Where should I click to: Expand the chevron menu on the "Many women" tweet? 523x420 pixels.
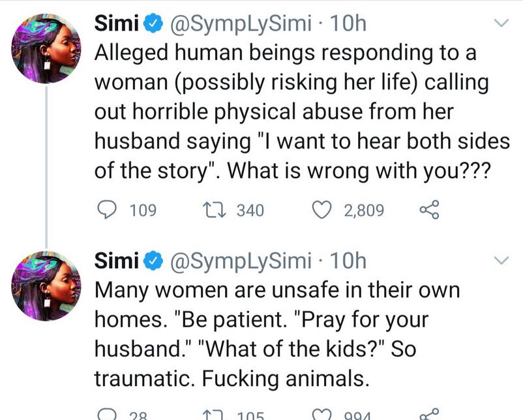(500, 261)
